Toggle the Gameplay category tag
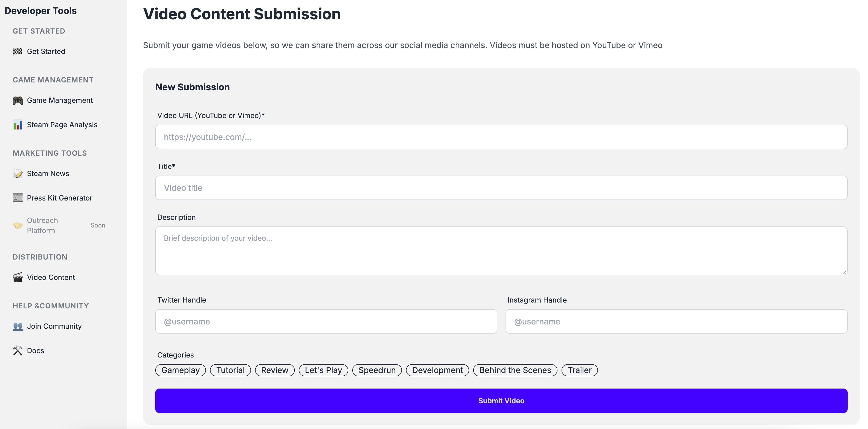This screenshot has width=868, height=429. click(180, 370)
